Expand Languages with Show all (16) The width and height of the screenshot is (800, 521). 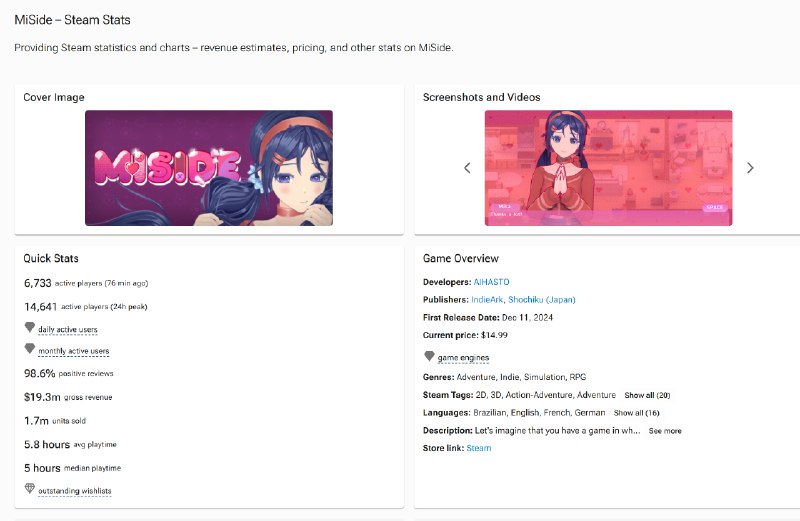coord(636,413)
